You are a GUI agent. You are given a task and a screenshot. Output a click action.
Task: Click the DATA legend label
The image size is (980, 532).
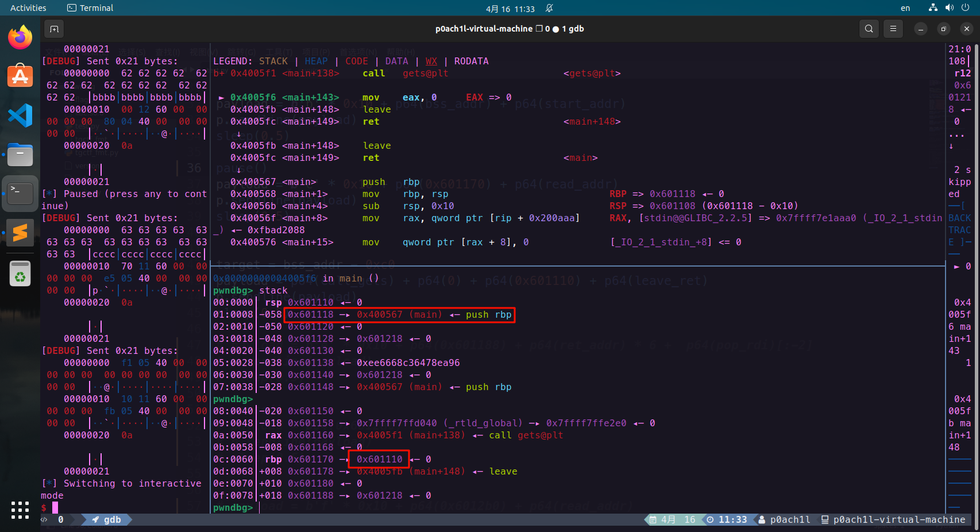tap(396, 61)
